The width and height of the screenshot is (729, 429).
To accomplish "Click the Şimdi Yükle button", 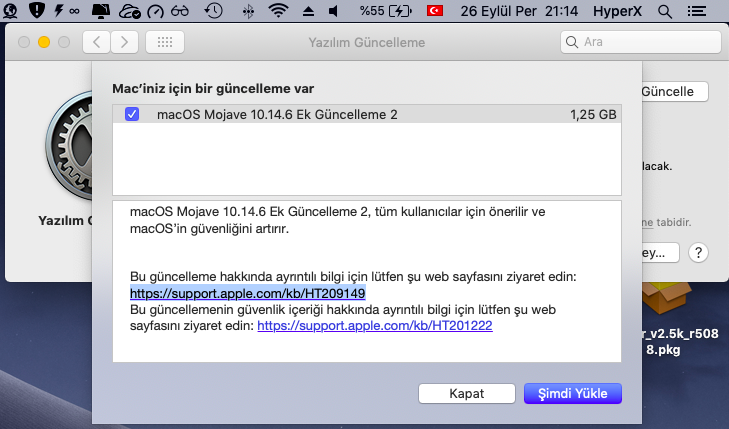I will pyautogui.click(x=572, y=393).
